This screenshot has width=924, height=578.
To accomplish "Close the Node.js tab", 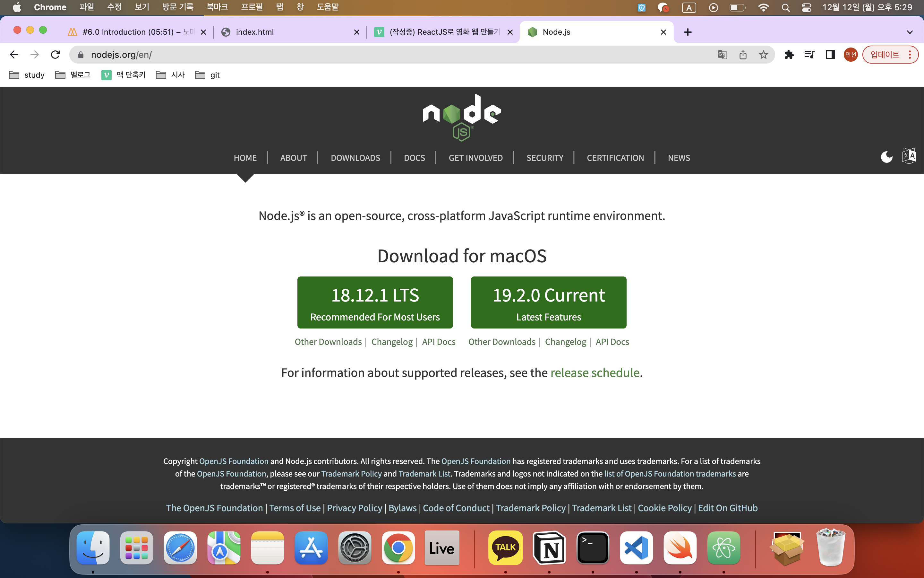I will [663, 32].
